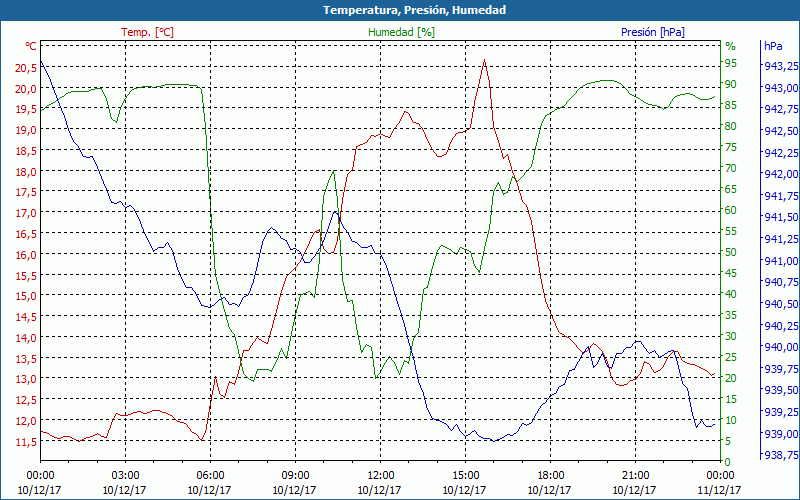Click the 938,75 pressure axis value
The width and height of the screenshot is (800, 500).
(x=781, y=456)
